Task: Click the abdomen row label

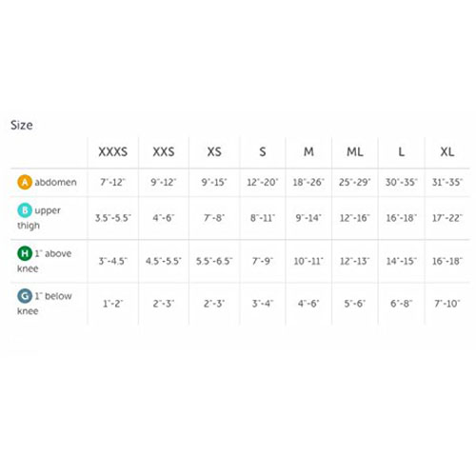Action: click(55, 182)
